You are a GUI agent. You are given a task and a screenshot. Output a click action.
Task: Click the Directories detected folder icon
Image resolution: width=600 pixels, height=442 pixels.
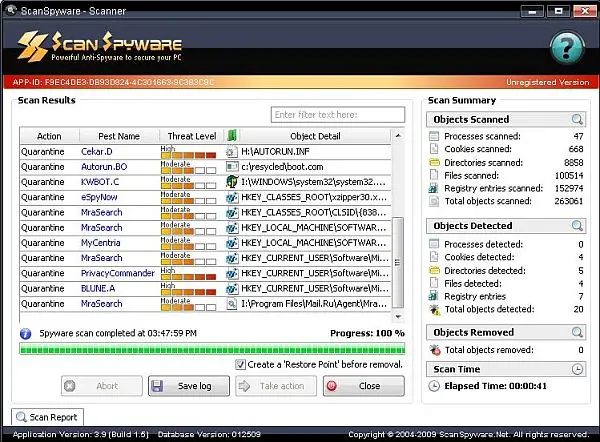[434, 271]
